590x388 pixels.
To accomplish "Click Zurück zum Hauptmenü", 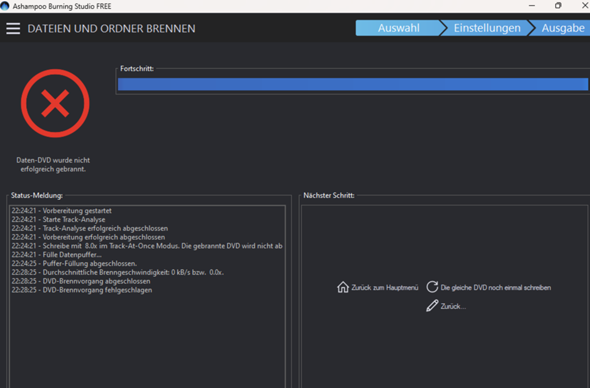I will pyautogui.click(x=385, y=288).
